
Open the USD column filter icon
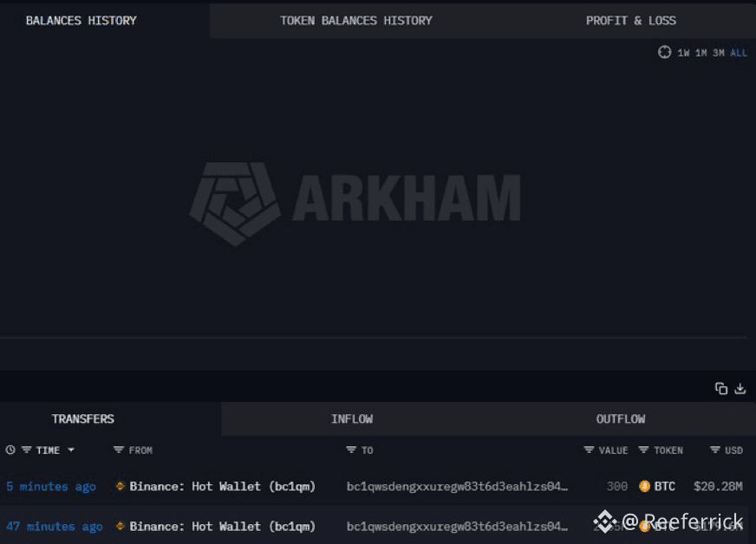(715, 450)
